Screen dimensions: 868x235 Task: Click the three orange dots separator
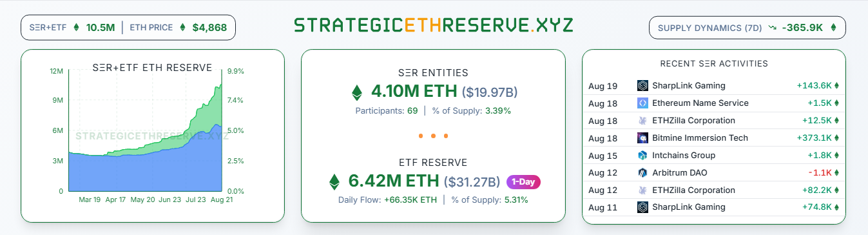click(433, 136)
